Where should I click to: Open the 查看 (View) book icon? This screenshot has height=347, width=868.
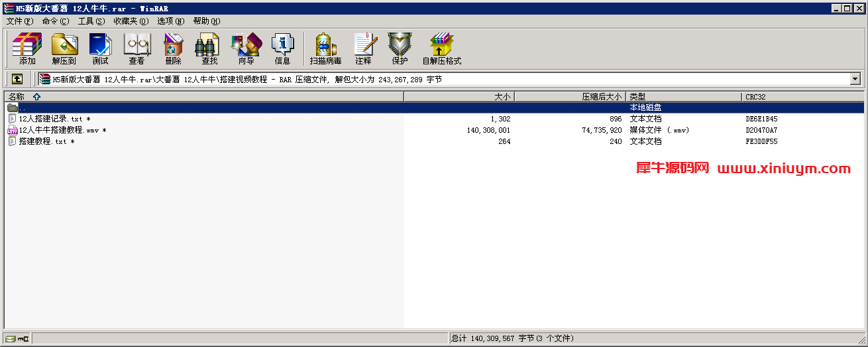136,48
